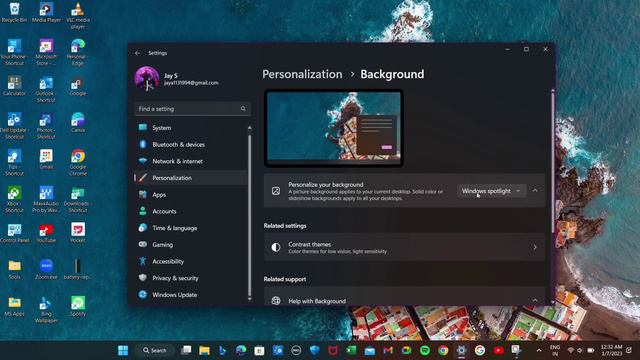The image size is (640, 360).
Task: Select the Calculator desktop shortcut
Action: 14,85
